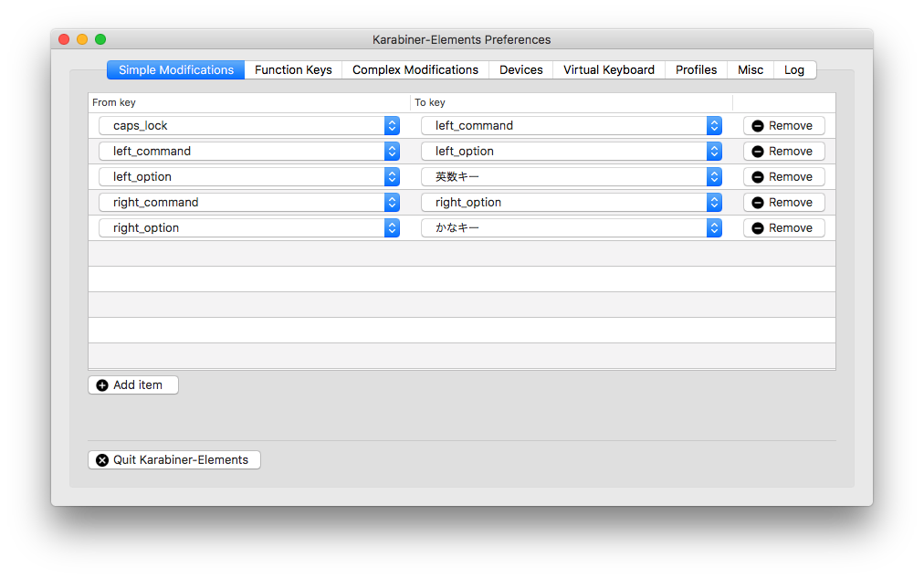
Task: Open right_command From key dropdown
Action: (249, 202)
